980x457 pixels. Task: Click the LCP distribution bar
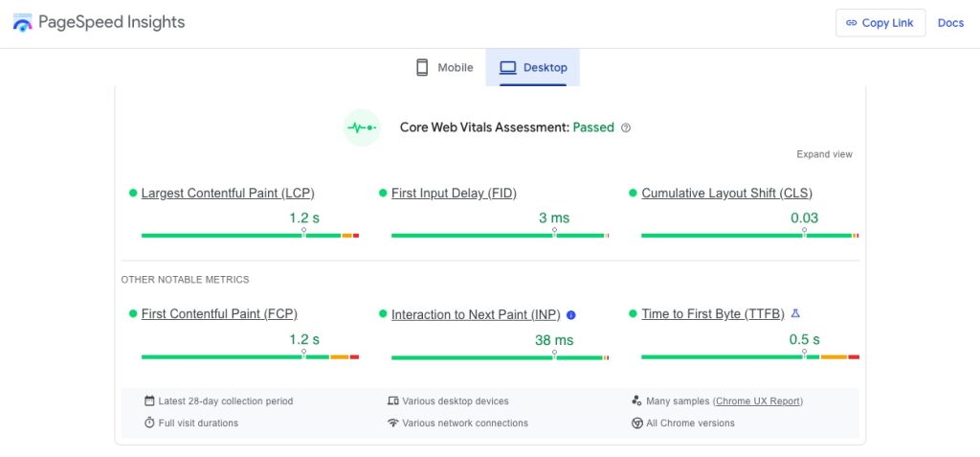(250, 236)
